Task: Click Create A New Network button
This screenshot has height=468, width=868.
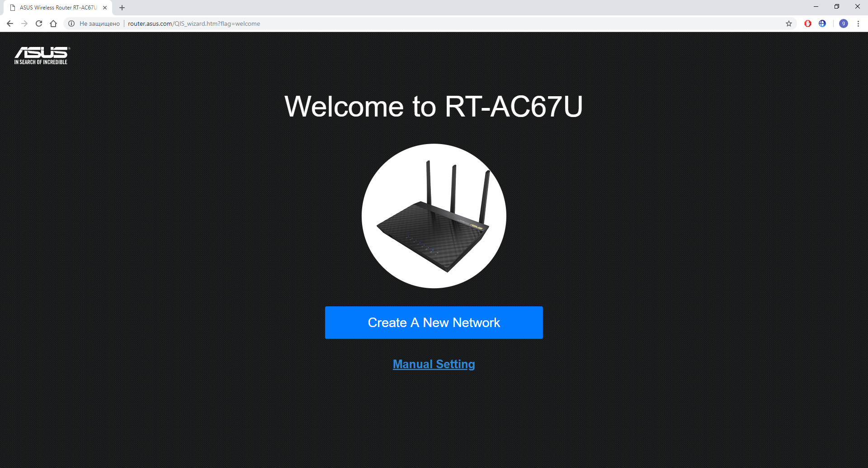Action: [x=434, y=323]
